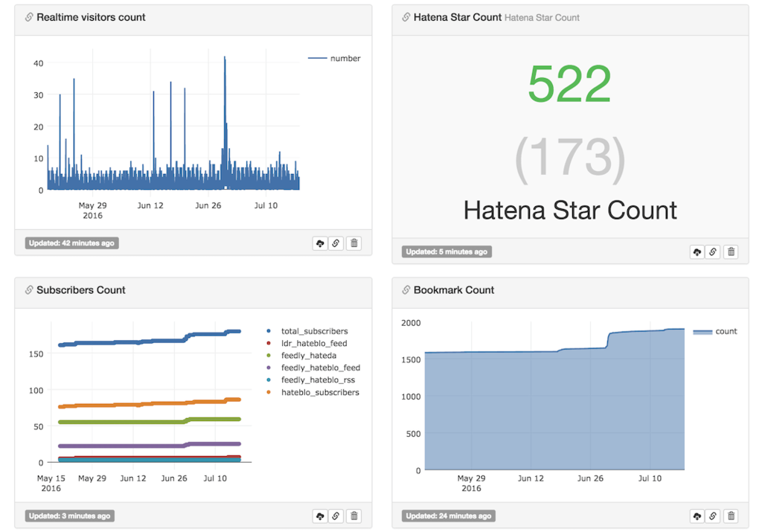Viewport: 762px width, 532px height.
Task: Click the purple feedly_hateblo_feed line in chart
Action: click(x=150, y=446)
